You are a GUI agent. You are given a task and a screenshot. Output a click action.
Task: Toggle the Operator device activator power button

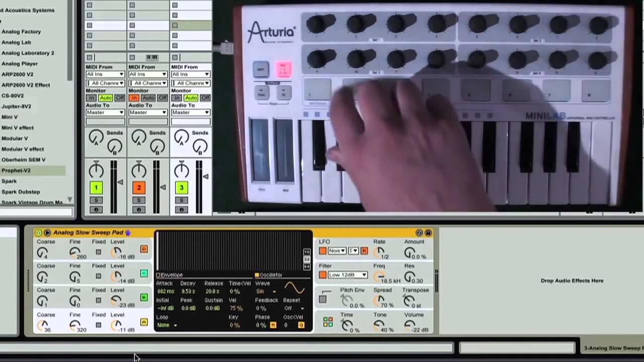[x=39, y=233]
